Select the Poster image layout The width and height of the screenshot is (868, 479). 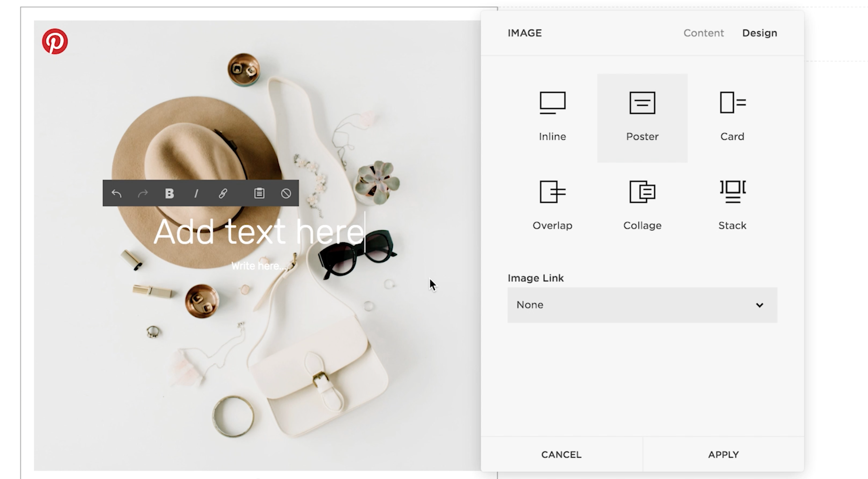pos(642,117)
